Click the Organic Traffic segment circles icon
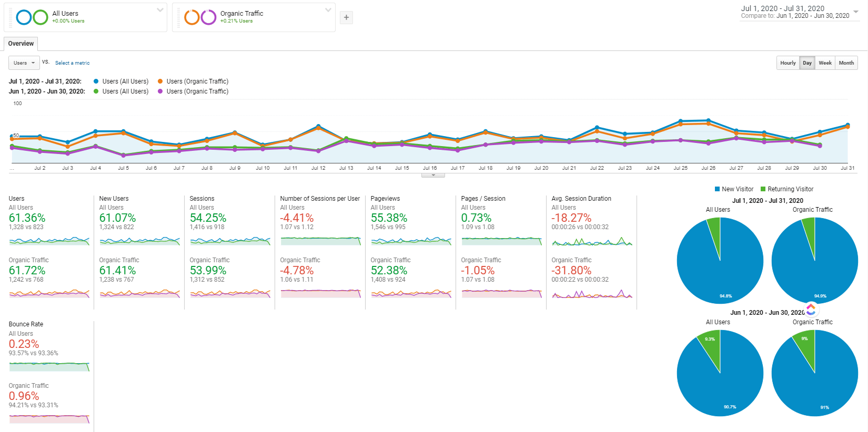The width and height of the screenshot is (868, 432). click(x=200, y=17)
